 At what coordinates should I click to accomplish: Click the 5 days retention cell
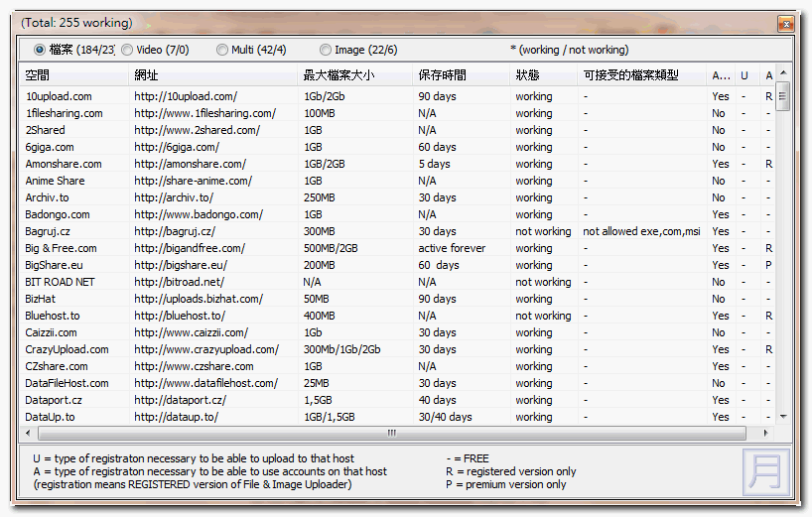click(x=434, y=164)
